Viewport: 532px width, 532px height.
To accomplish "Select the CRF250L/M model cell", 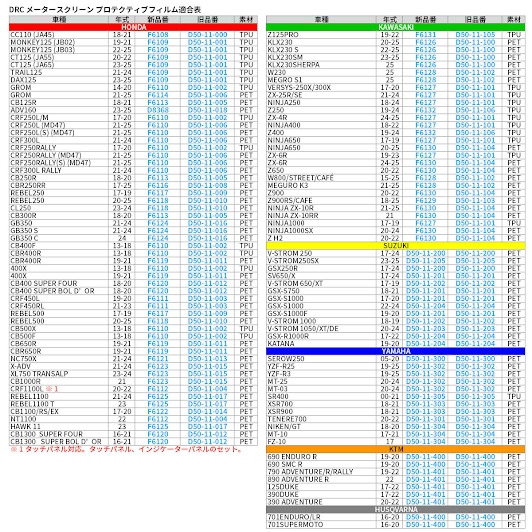I will pos(59,117).
